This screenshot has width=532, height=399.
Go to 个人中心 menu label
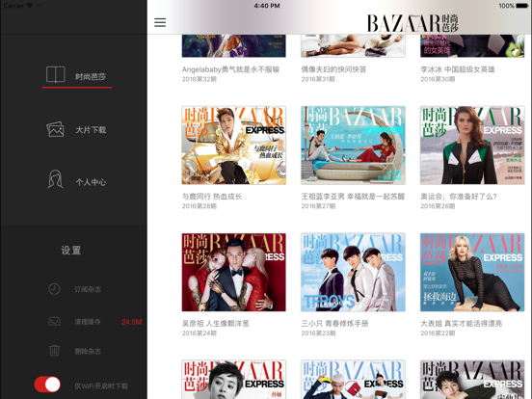coord(91,182)
